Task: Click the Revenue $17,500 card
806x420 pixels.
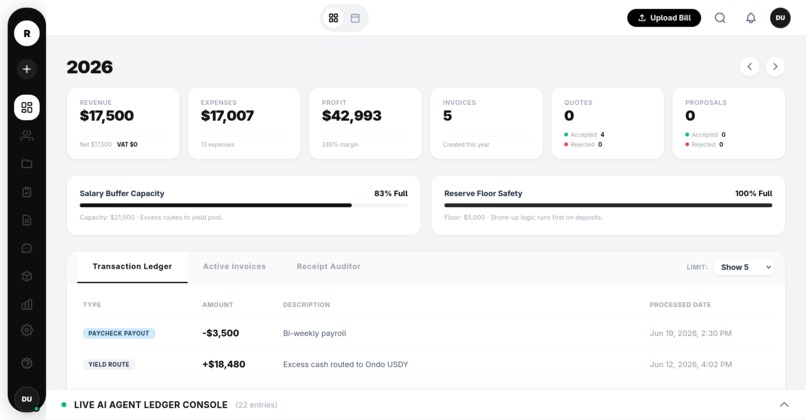Action: pos(123,123)
